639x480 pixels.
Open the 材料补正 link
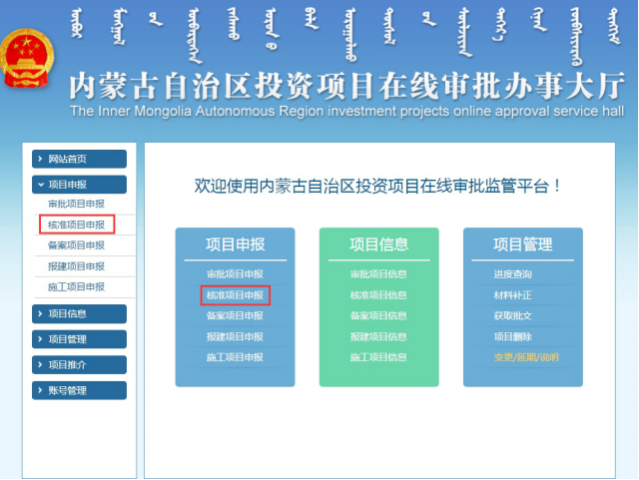click(x=512, y=295)
